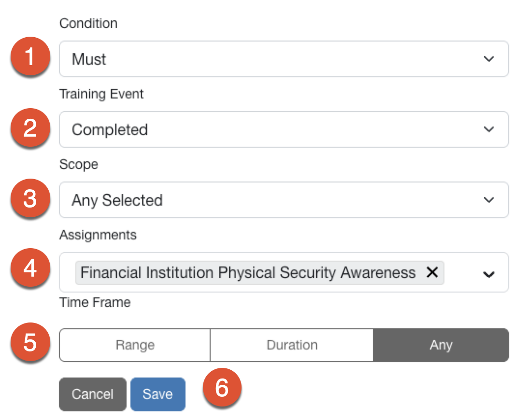Select the Any time frame option
This screenshot has width=514, height=420.
pyautogui.click(x=441, y=345)
